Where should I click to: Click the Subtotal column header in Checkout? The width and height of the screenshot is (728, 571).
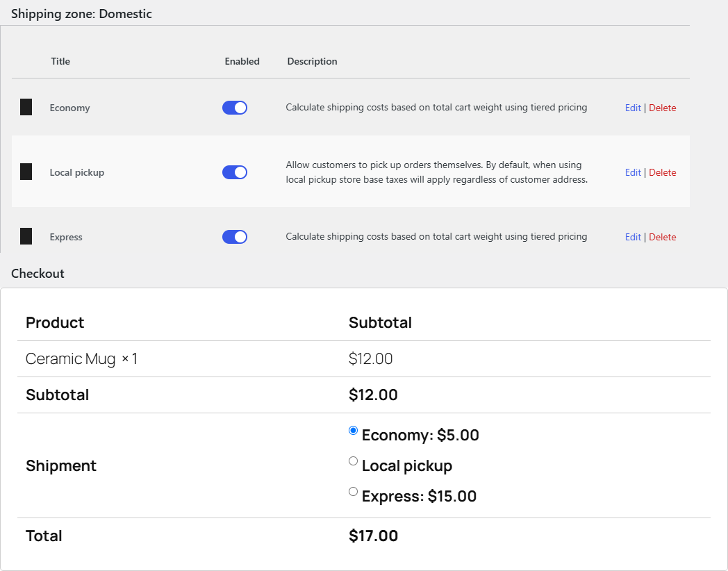pyautogui.click(x=380, y=322)
